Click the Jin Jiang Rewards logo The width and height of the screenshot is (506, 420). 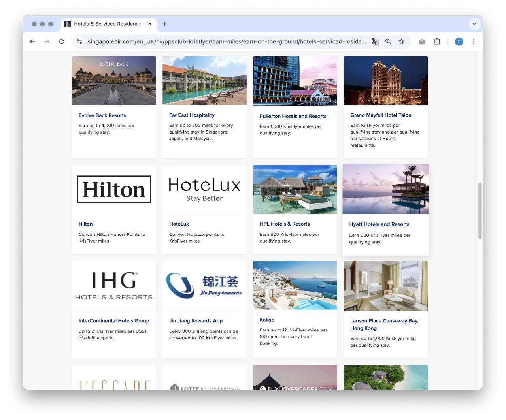204,286
